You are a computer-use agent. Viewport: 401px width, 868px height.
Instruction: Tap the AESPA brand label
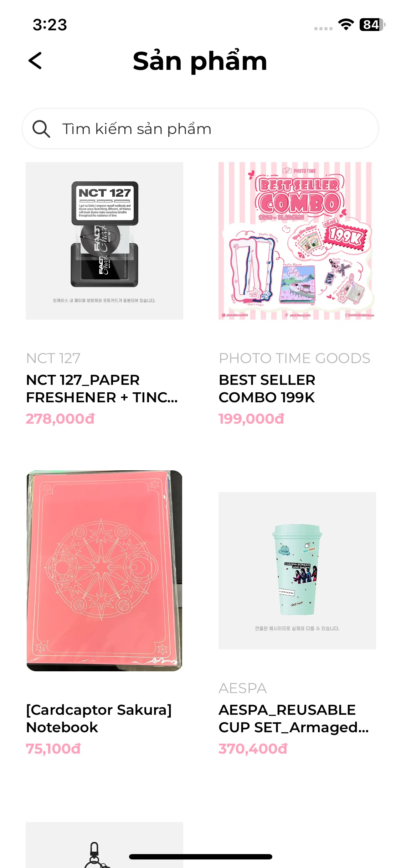pyautogui.click(x=243, y=688)
